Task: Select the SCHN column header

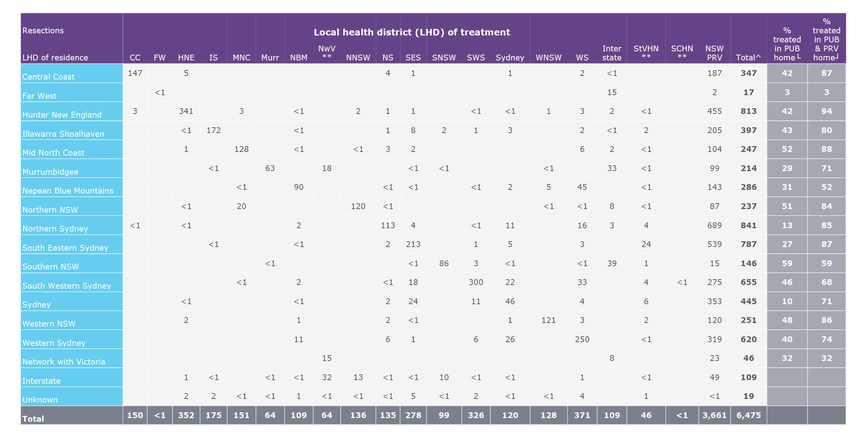Action: (683, 52)
